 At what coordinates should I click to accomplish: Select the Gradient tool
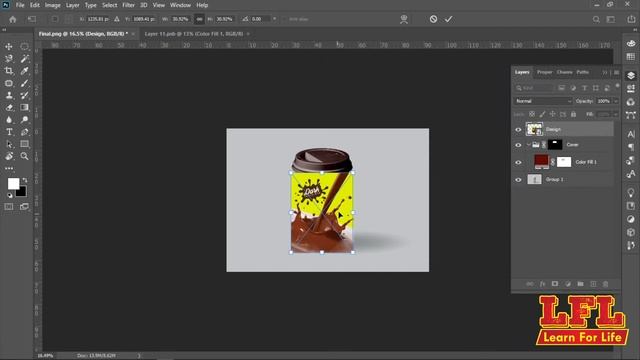(24, 108)
